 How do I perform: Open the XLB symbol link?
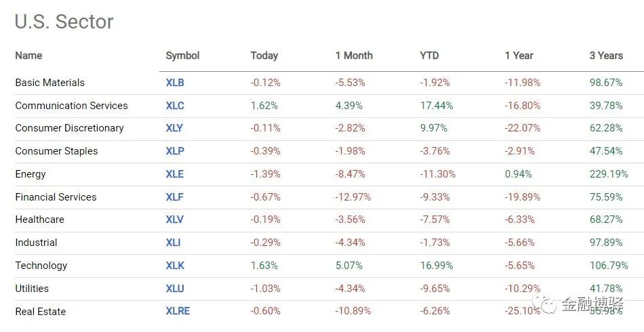(x=175, y=83)
